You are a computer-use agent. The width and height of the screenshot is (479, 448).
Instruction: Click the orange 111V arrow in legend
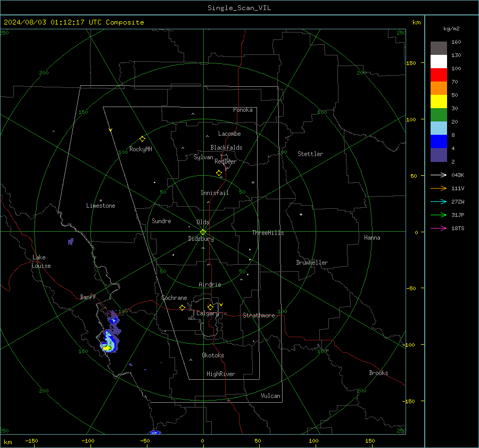pyautogui.click(x=439, y=189)
